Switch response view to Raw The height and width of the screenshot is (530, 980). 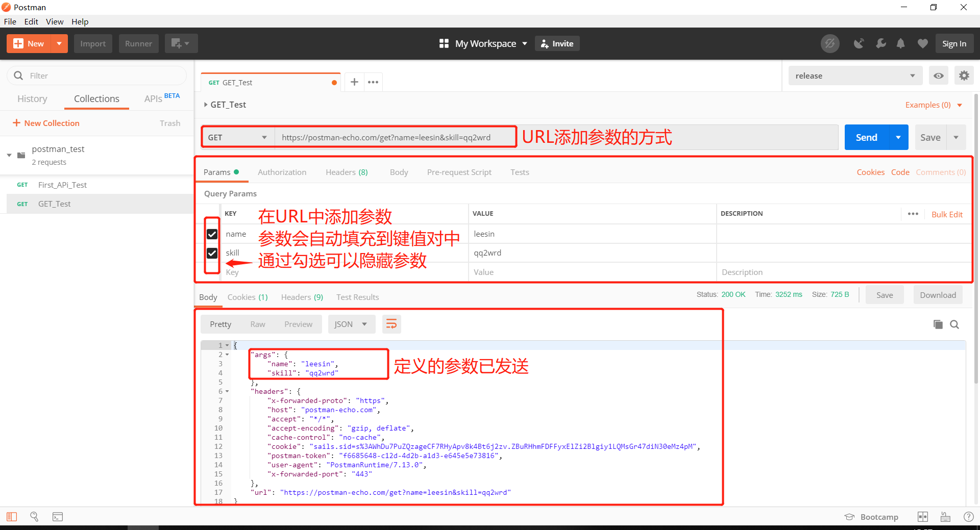click(258, 324)
